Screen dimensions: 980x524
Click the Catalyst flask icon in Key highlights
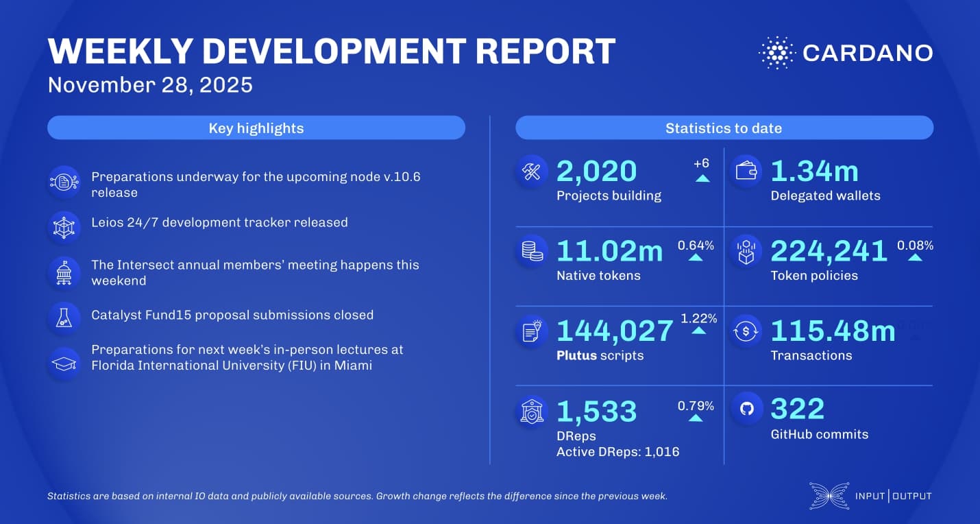[63, 316]
